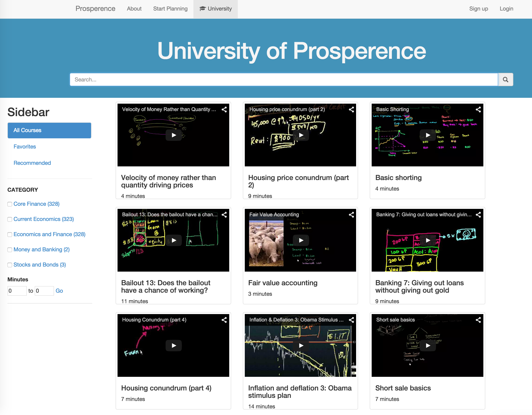Play the Banking 7 video
Image resolution: width=532 pixels, height=415 pixels.
point(428,240)
